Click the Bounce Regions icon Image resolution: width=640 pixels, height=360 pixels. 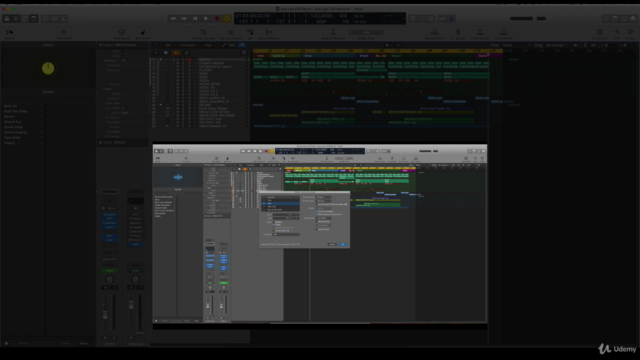point(269,33)
